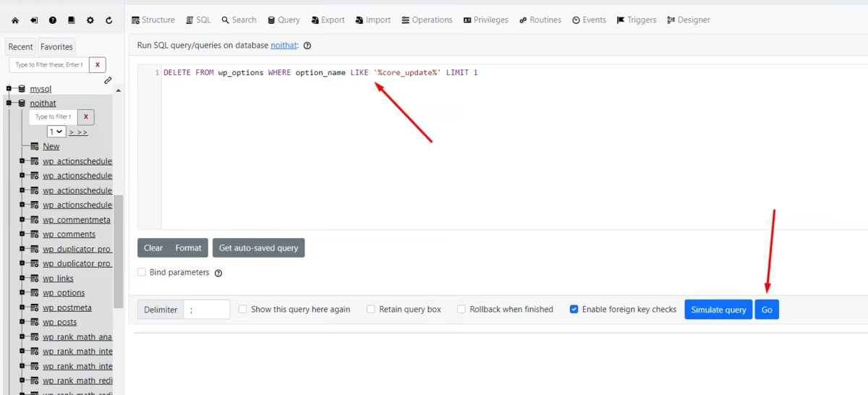Enable Bind parameters checkbox

click(142, 273)
